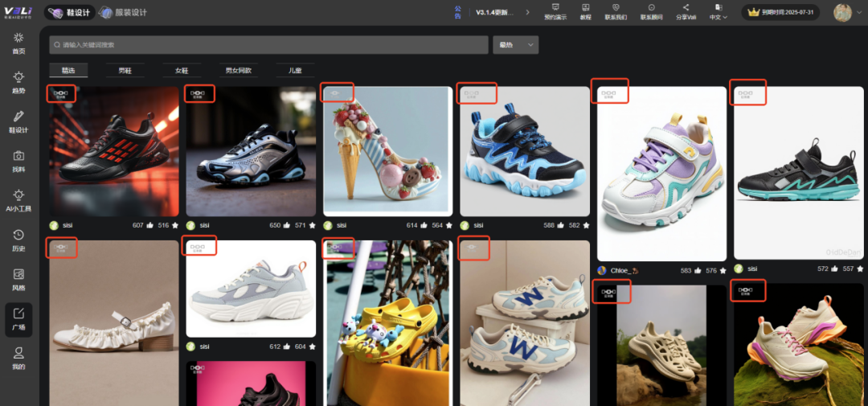Star Chloe_'s shoe with 576 favorites
This screenshot has height=406, width=868.
[723, 271]
